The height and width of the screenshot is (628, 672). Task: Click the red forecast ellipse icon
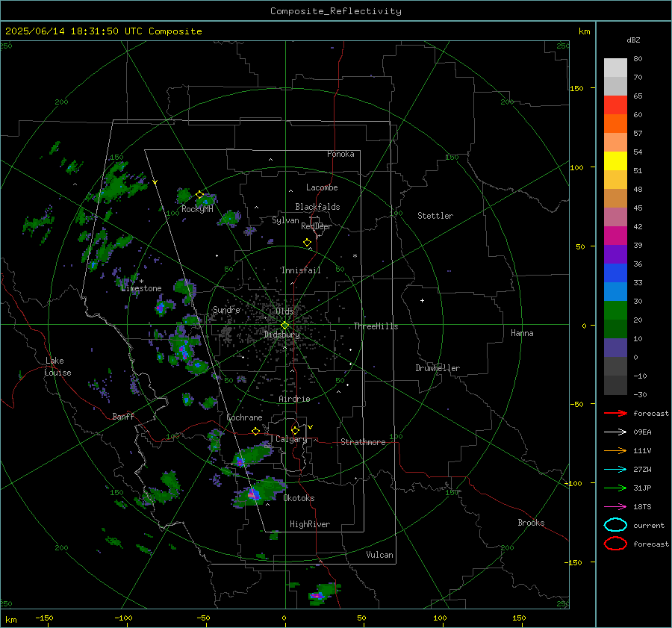pyautogui.click(x=615, y=544)
